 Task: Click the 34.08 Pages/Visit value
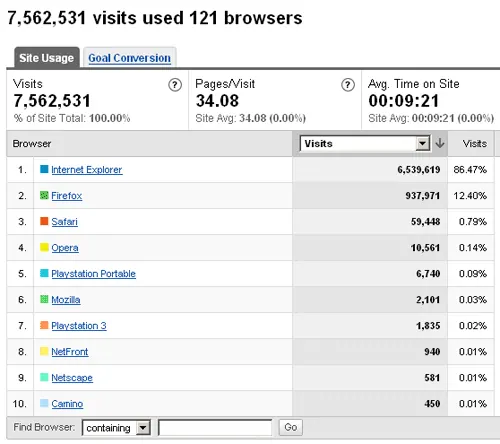click(x=217, y=101)
